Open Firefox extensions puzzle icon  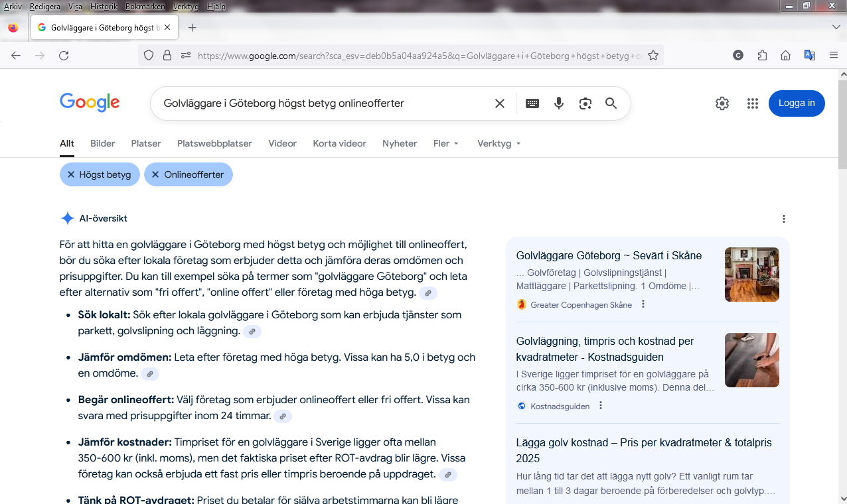(762, 56)
